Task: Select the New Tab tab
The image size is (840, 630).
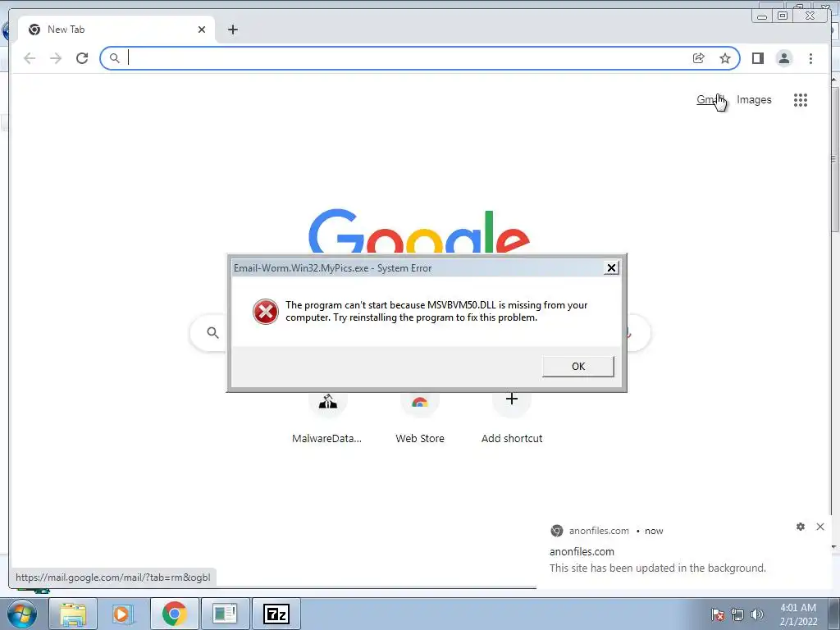Action: (116, 30)
